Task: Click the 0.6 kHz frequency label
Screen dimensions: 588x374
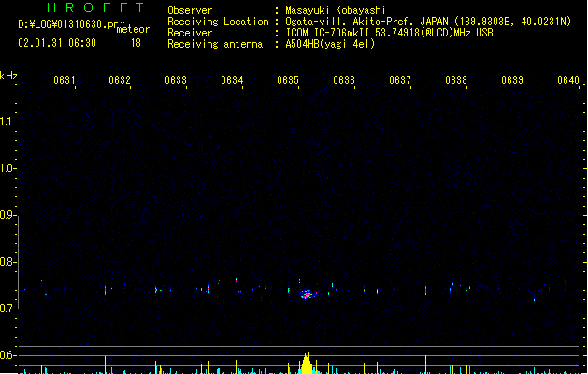Action: coord(7,355)
